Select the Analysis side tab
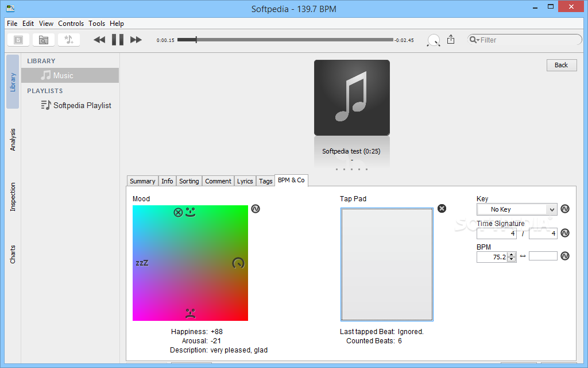Viewport: 588px width, 368px height. click(x=13, y=140)
